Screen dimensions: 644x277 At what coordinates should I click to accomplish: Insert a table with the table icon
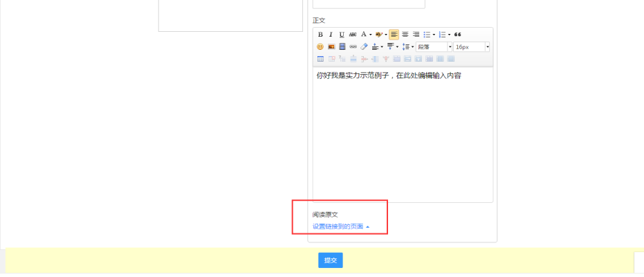[320, 59]
